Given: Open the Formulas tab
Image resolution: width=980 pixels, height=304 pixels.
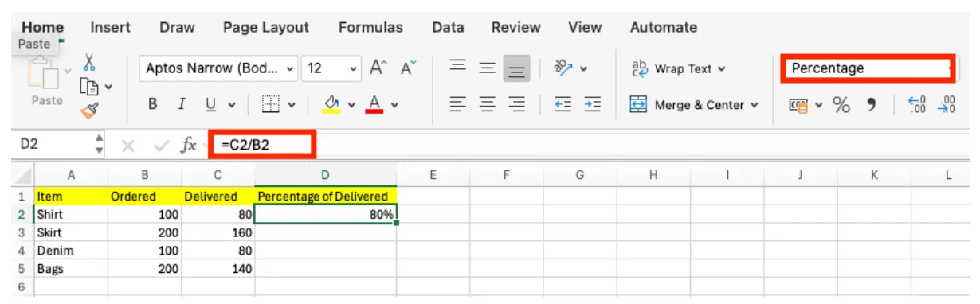Looking at the screenshot, I should (x=370, y=27).
